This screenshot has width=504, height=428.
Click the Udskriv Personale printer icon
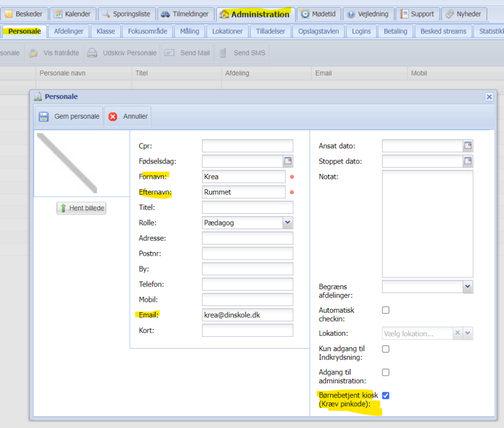(x=92, y=53)
